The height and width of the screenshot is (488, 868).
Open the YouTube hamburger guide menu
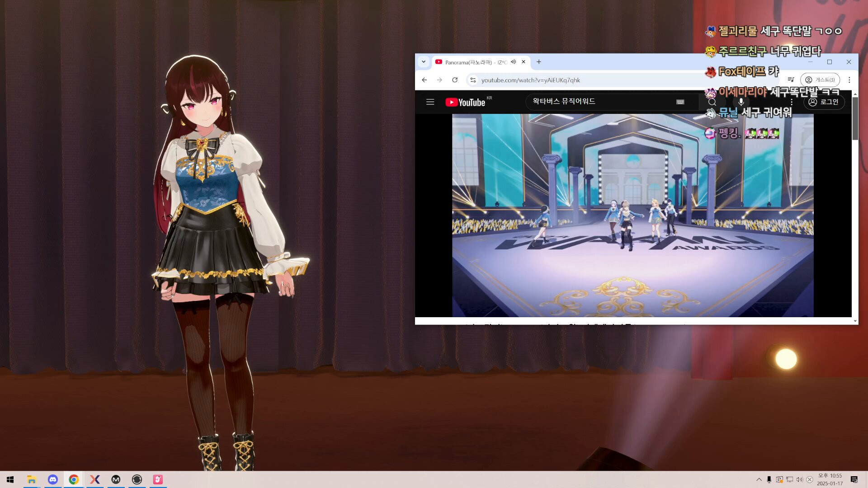tap(430, 102)
